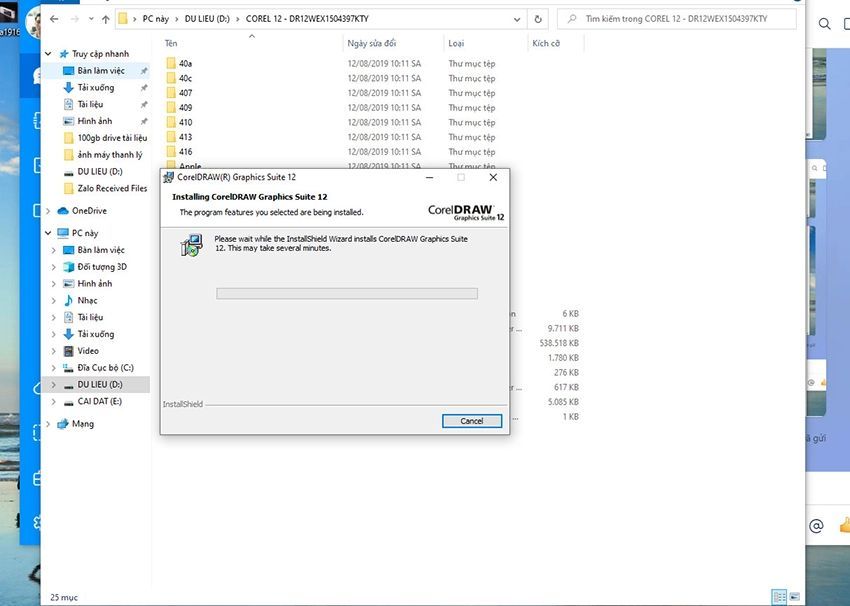The image size is (850, 606).
Task: Select the 413 folder
Action: (x=185, y=137)
